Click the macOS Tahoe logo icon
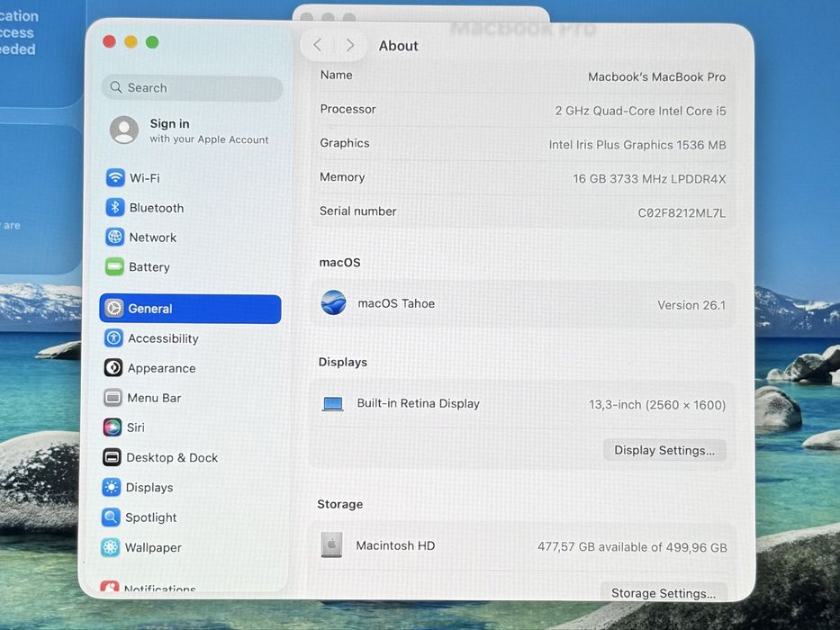Screen dimensions: 840x630 [333, 302]
